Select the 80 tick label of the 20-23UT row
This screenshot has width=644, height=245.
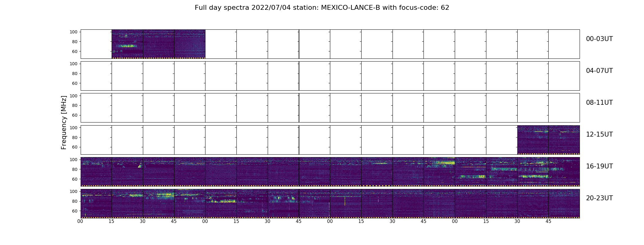click(x=75, y=201)
